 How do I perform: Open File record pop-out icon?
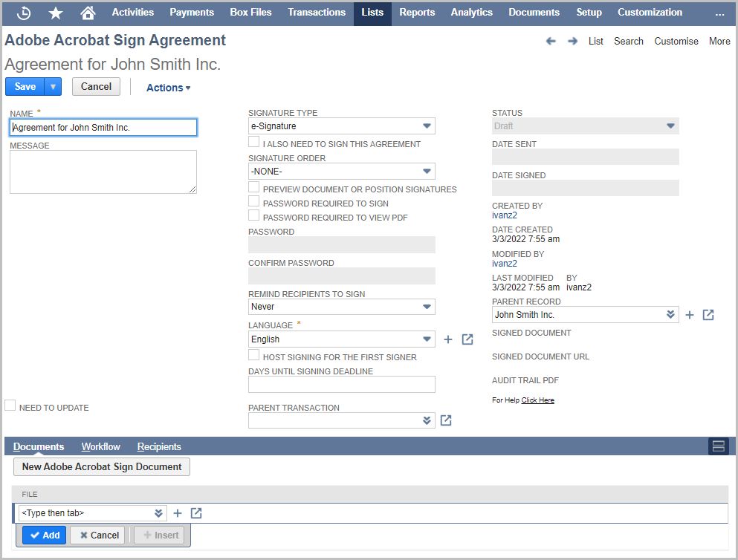pyautogui.click(x=196, y=513)
